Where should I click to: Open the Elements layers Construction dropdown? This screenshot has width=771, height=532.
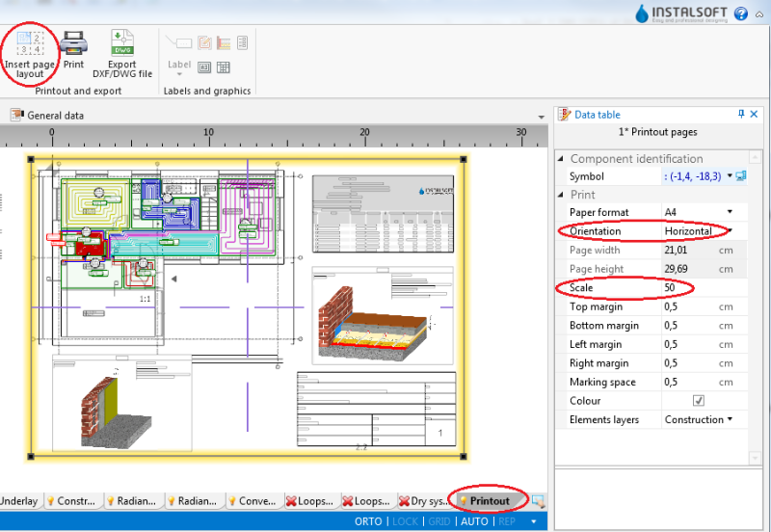click(x=730, y=419)
